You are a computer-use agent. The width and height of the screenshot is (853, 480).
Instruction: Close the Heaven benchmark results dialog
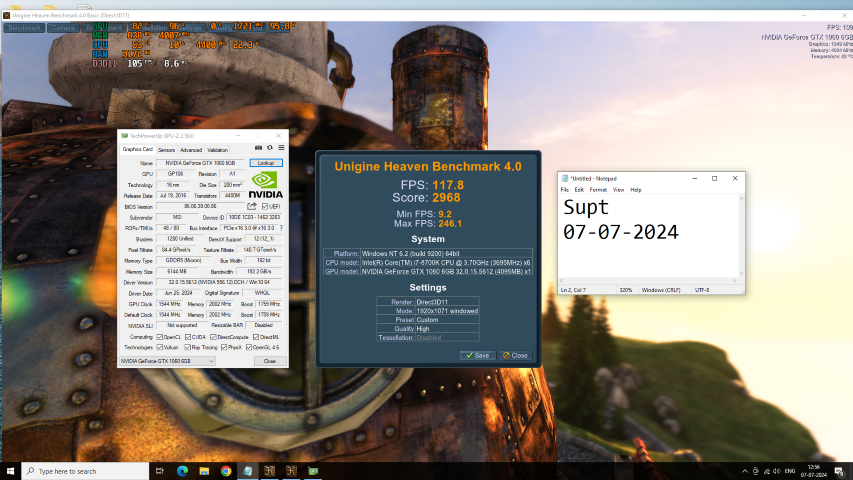coord(515,355)
